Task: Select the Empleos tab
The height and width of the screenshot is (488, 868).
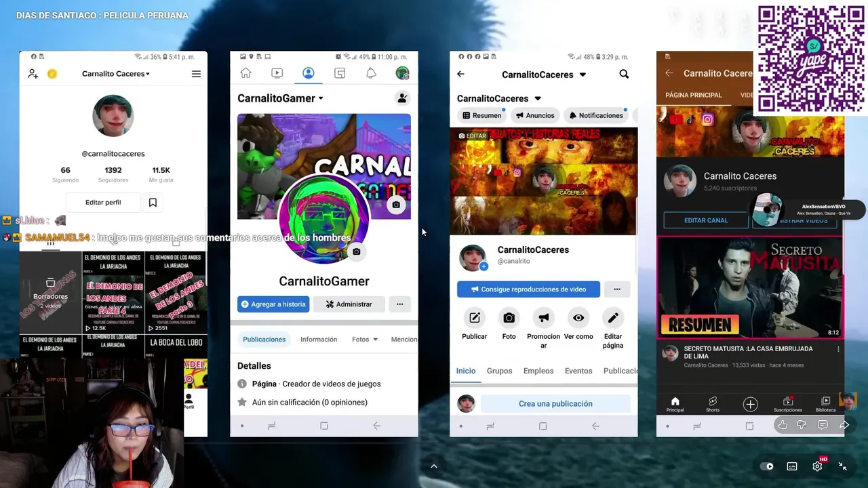Action: click(538, 371)
